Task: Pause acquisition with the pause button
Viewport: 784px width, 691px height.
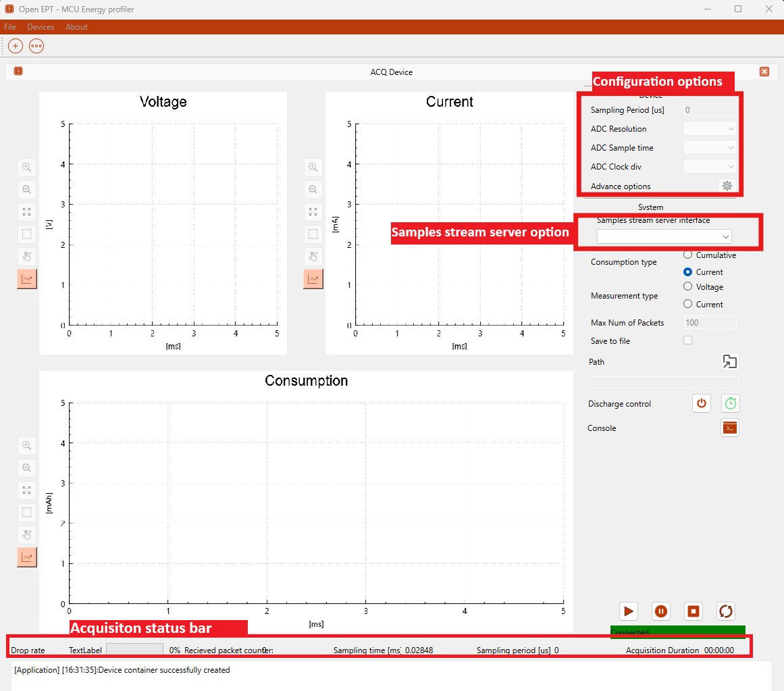Action: point(661,611)
